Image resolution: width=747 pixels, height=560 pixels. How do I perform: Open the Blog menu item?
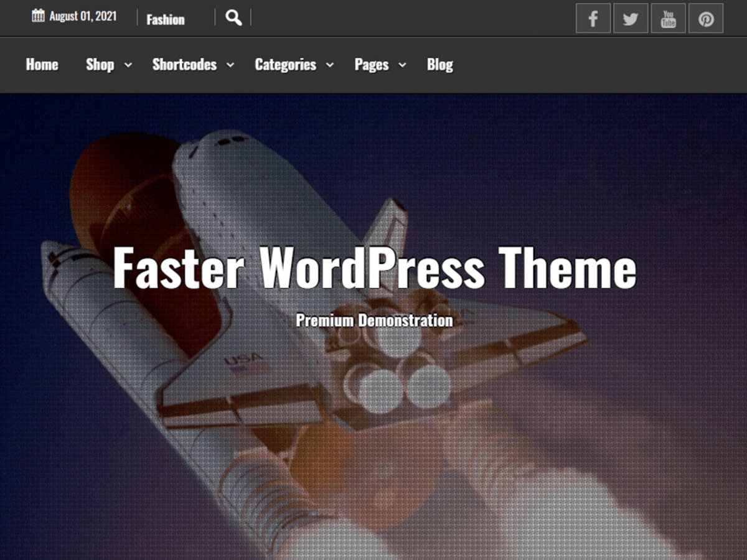(x=439, y=65)
